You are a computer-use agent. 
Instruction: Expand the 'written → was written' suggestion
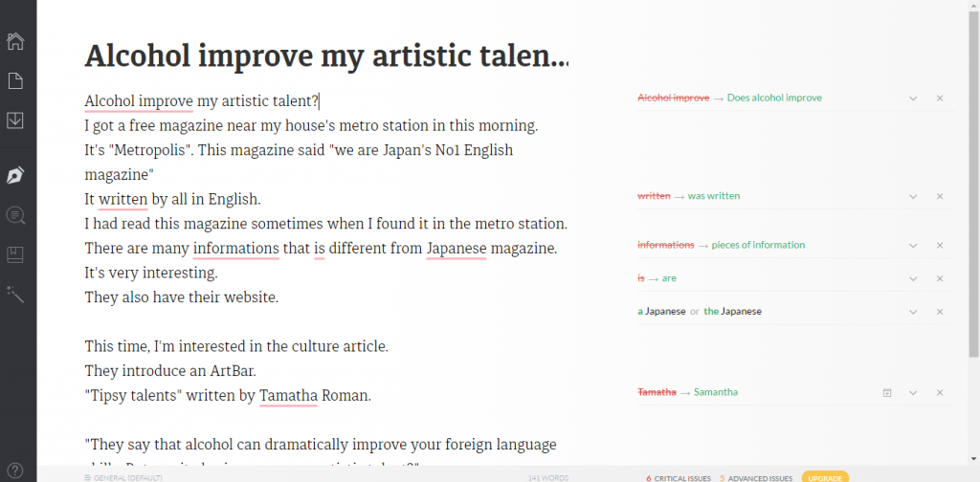[913, 196]
